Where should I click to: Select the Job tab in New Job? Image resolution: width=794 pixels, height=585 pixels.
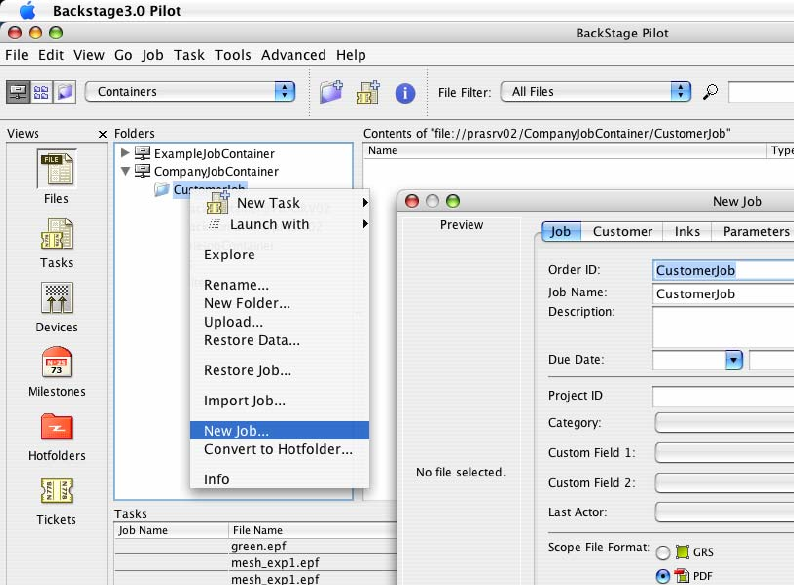[x=561, y=231]
